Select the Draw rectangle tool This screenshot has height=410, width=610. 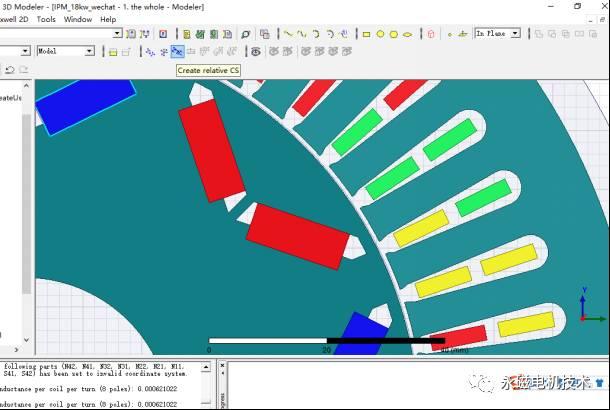tap(366, 34)
